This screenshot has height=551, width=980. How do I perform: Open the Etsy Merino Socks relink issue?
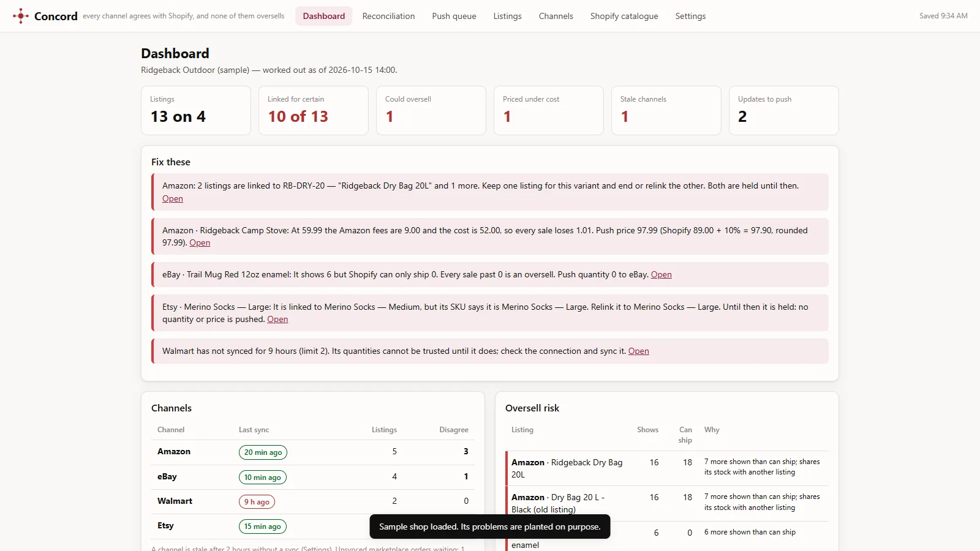click(277, 319)
